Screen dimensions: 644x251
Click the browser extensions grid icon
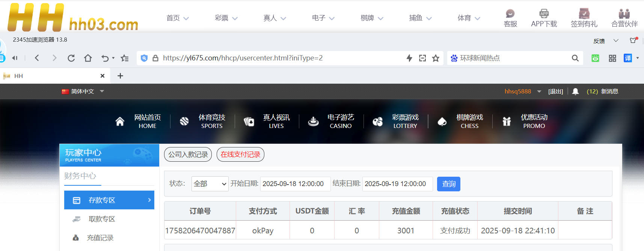pyautogui.click(x=612, y=58)
